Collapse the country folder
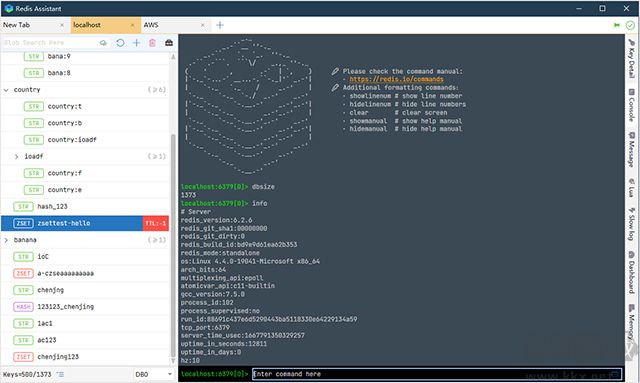Viewport: 640px width, 383px height. 6,90
